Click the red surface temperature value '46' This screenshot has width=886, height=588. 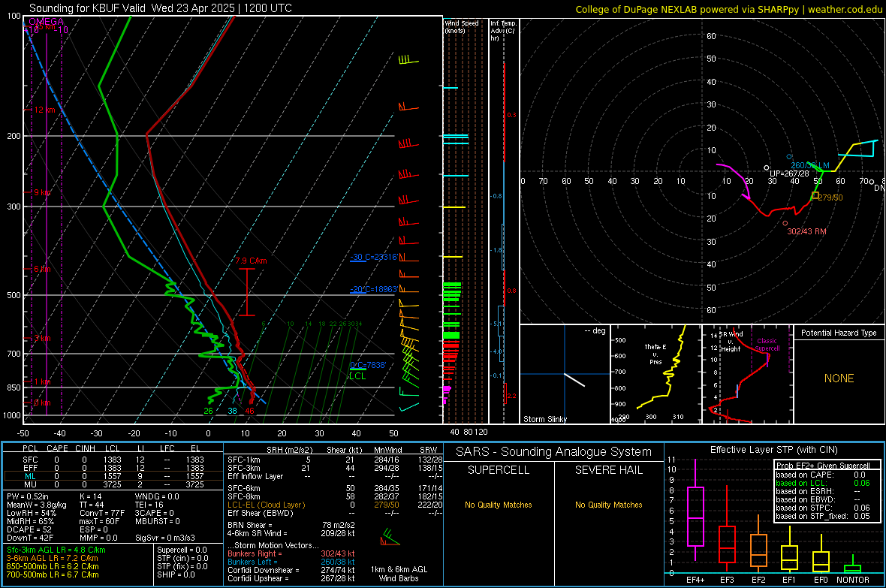[250, 411]
